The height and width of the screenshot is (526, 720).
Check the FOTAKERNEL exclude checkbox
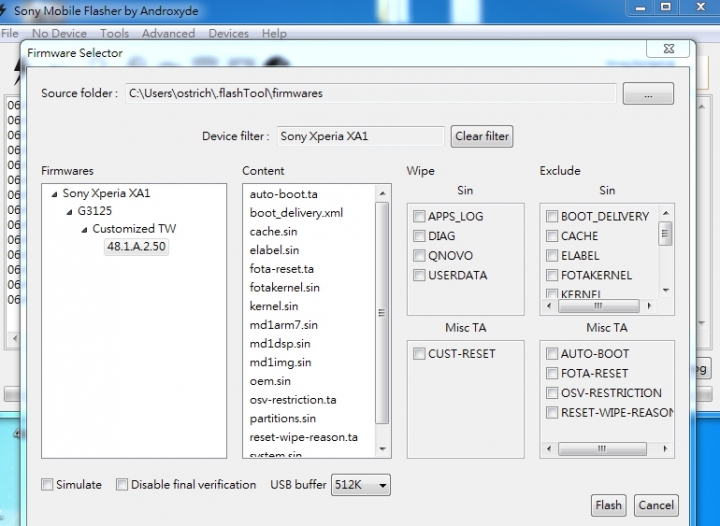coord(551,275)
